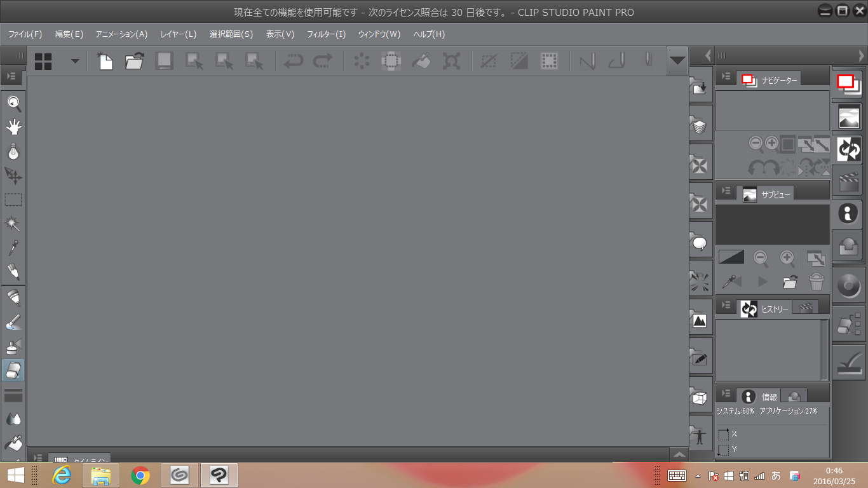This screenshot has height=488, width=868.
Task: Click the Undo arrow in command bar
Action: [293, 61]
